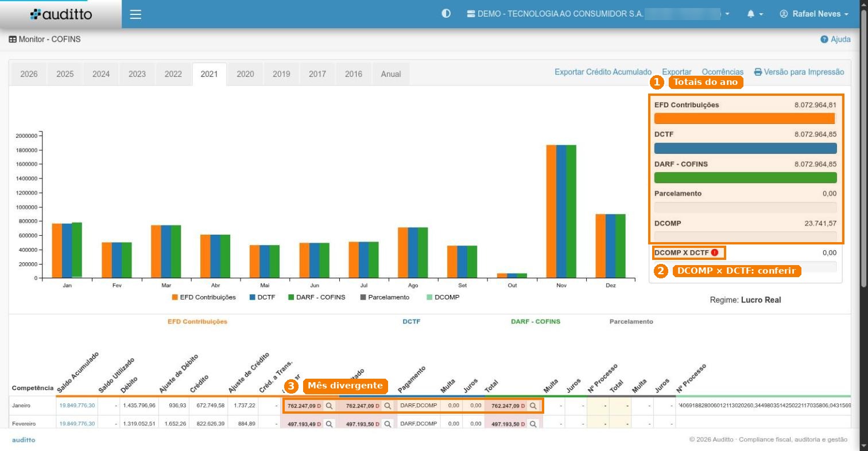Open the bell notifications dropdown
Screen dimensions: 868x451
(755, 14)
